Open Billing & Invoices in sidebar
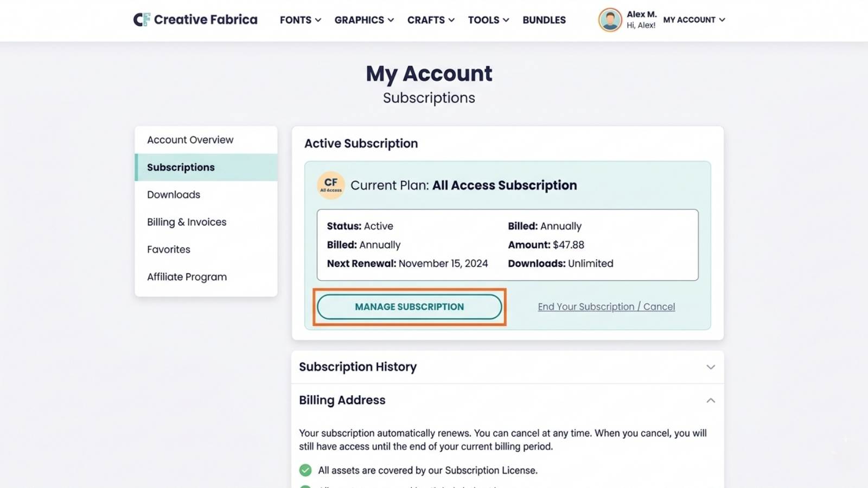The image size is (868, 488). pos(206,222)
